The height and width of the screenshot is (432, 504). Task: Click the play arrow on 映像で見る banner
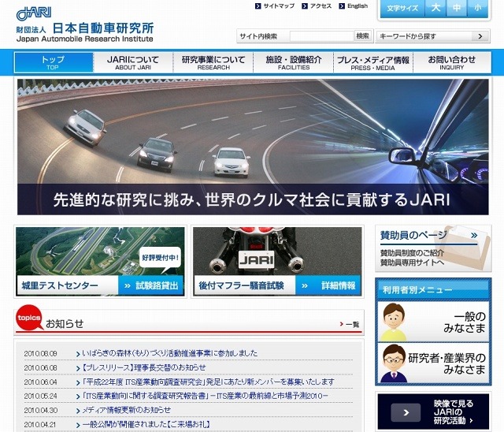406,412
